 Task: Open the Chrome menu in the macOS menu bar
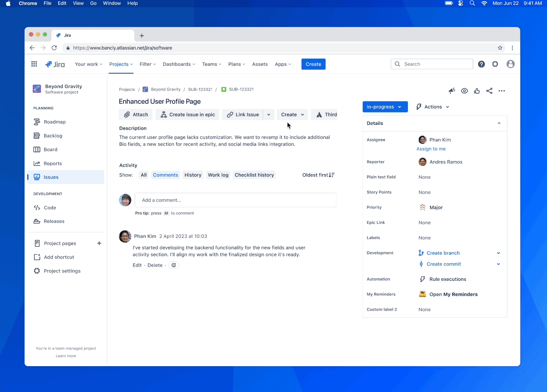pos(28,3)
